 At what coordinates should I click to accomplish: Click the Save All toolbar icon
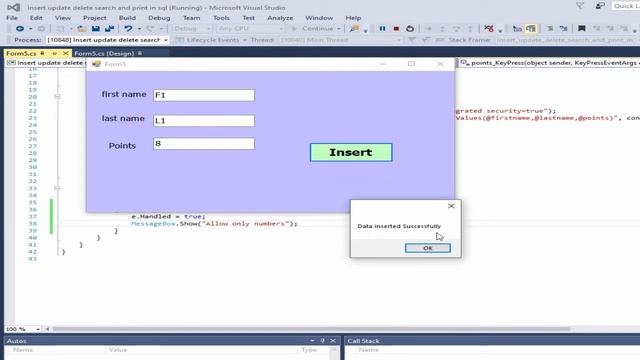pos(109,29)
